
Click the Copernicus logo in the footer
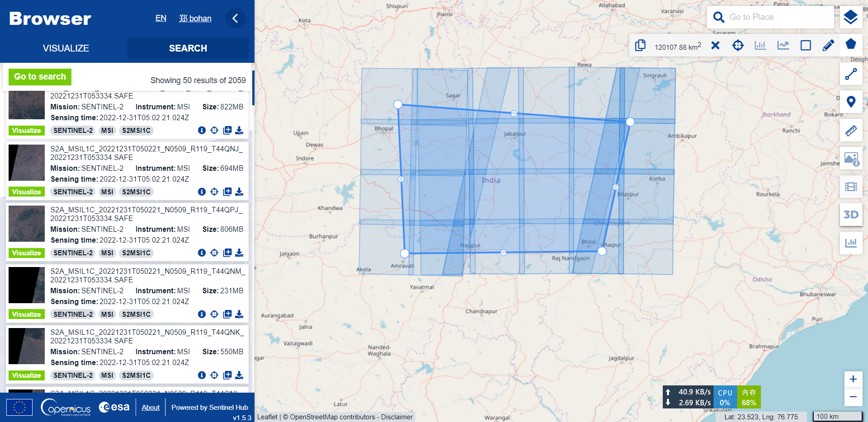(x=66, y=407)
